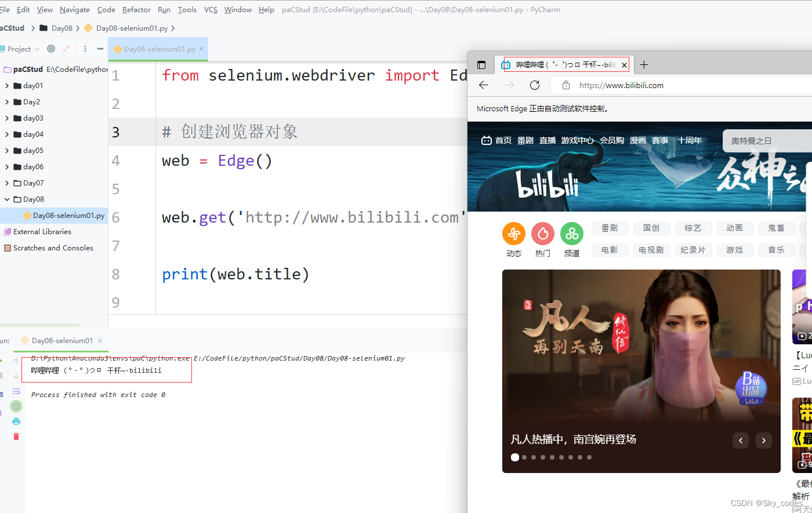Close the bilibili browser tab
The image size is (812, 513).
pyautogui.click(x=624, y=65)
